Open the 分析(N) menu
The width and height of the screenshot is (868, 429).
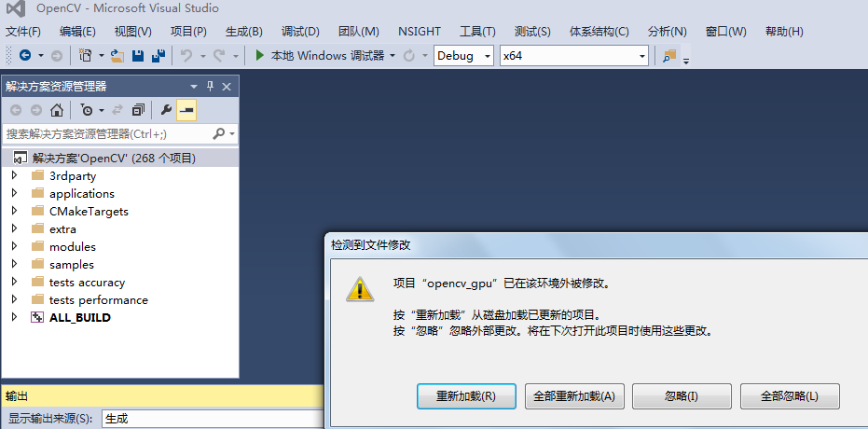(667, 32)
